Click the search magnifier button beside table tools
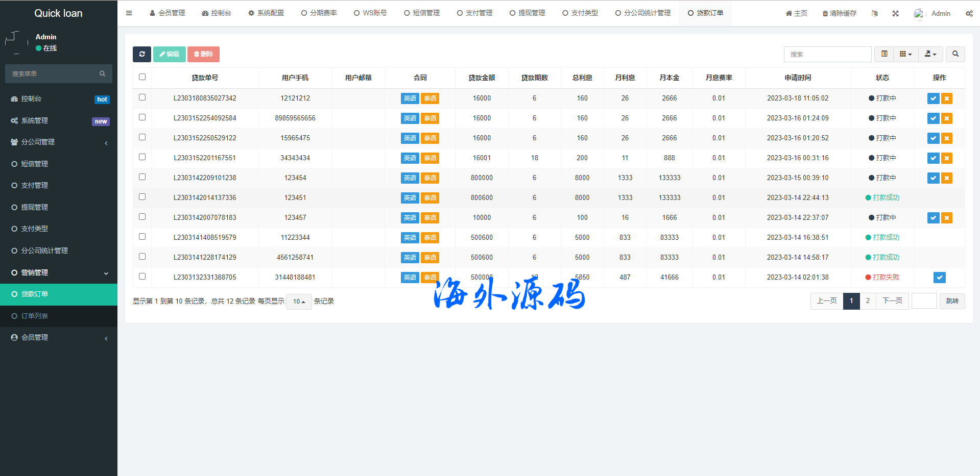The height and width of the screenshot is (476, 980). [x=955, y=54]
